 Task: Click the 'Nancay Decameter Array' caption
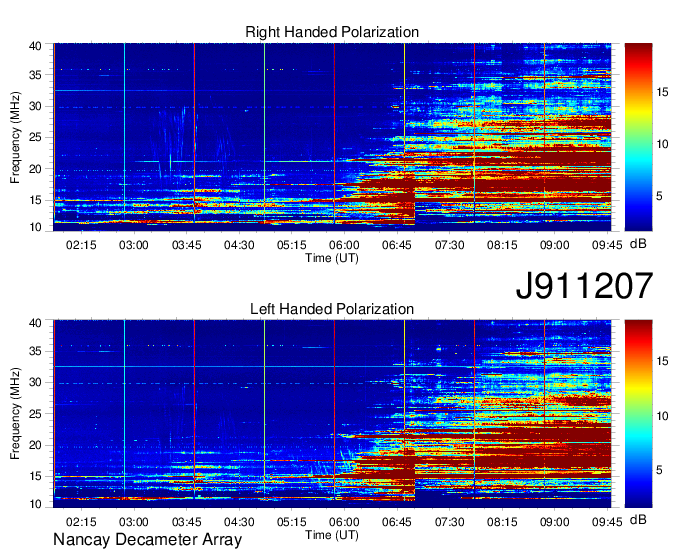(x=147, y=540)
